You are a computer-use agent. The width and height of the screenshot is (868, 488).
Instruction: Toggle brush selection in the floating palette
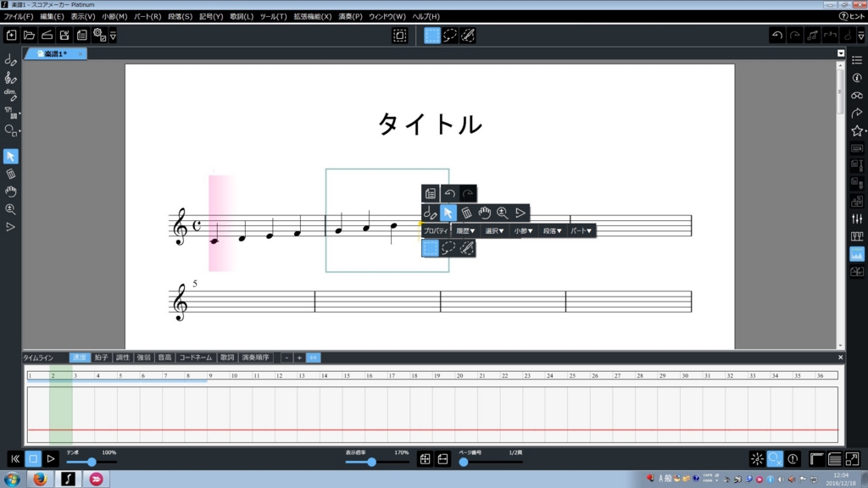(467, 248)
